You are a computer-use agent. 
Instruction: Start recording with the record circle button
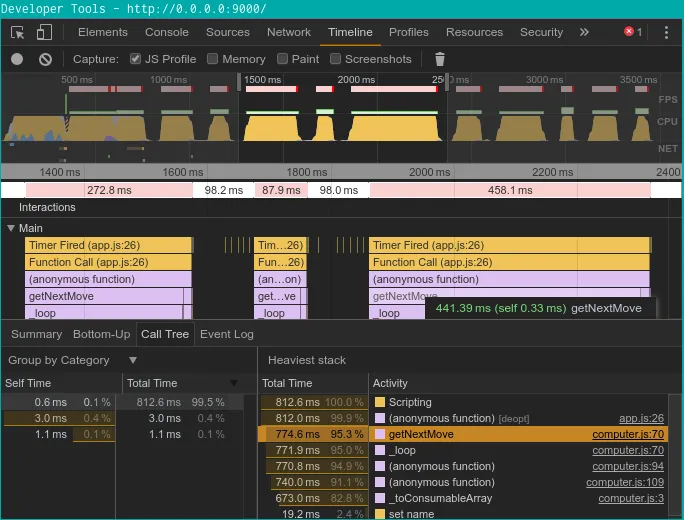pyautogui.click(x=17, y=59)
